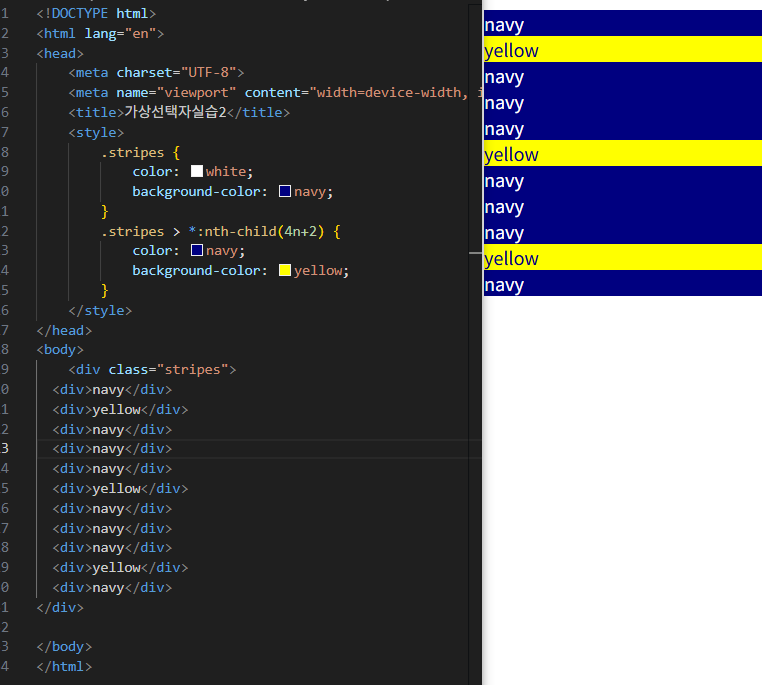Click the closing body tag line
The image size is (762, 685).
[x=64, y=647]
